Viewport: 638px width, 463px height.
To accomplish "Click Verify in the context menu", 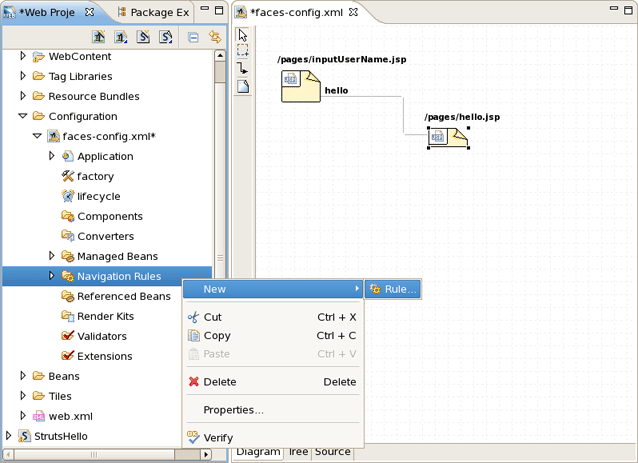I will (x=217, y=437).
